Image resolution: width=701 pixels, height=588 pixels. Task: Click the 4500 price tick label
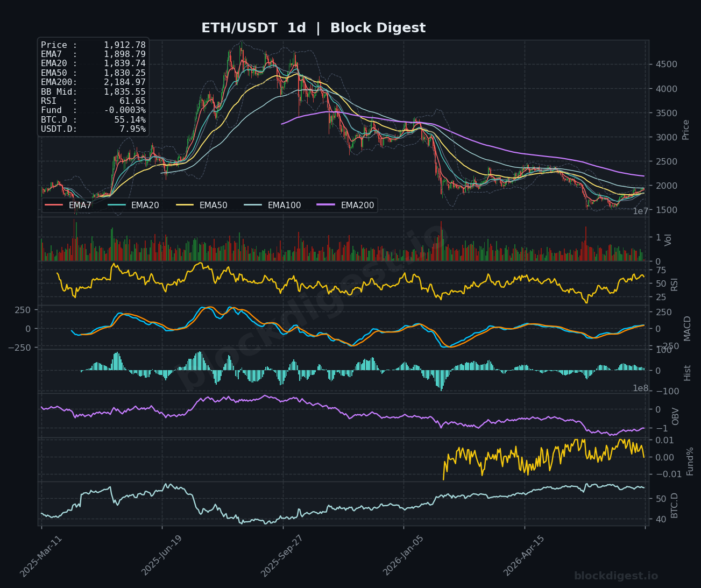pyautogui.click(x=665, y=65)
